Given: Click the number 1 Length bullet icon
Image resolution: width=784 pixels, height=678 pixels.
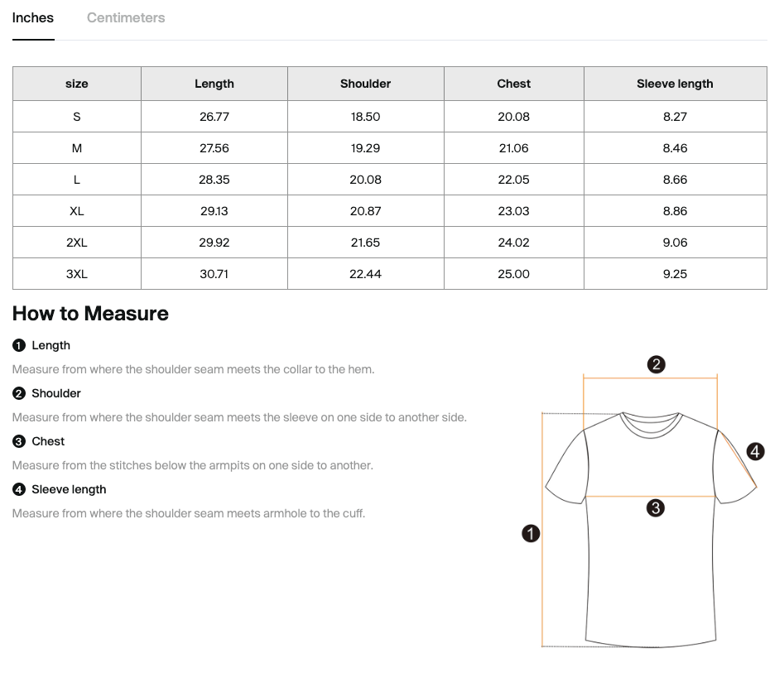Looking at the screenshot, I should pos(19,345).
